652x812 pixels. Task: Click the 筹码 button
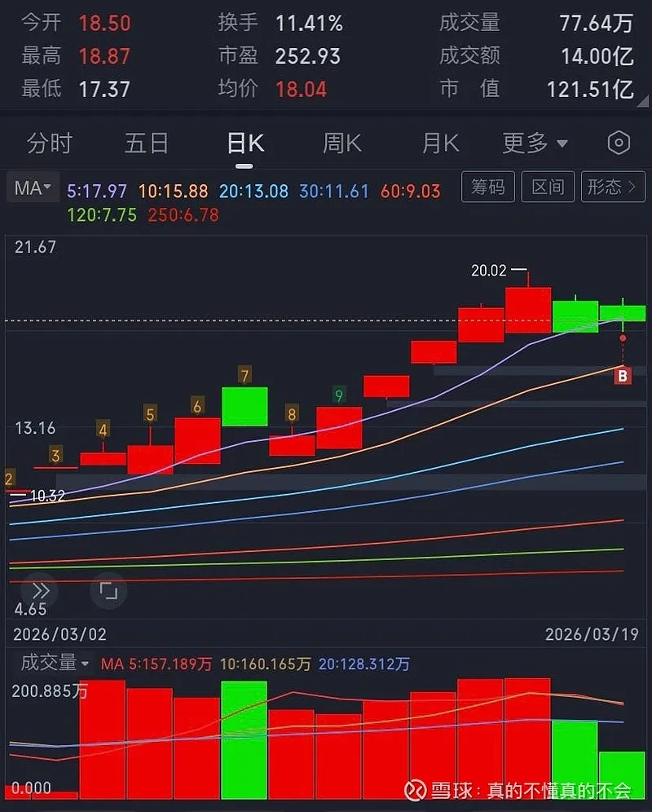click(488, 188)
